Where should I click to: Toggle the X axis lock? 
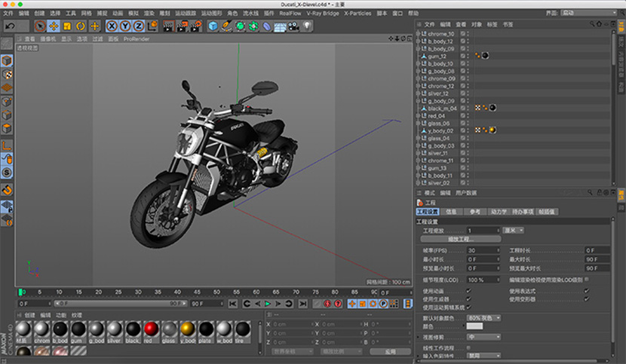(112, 26)
